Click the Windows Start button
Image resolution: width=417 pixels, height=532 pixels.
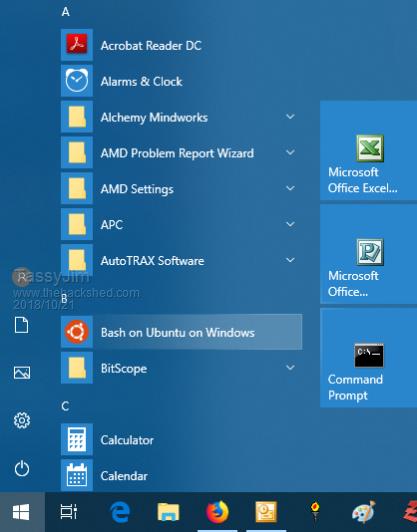[22, 512]
